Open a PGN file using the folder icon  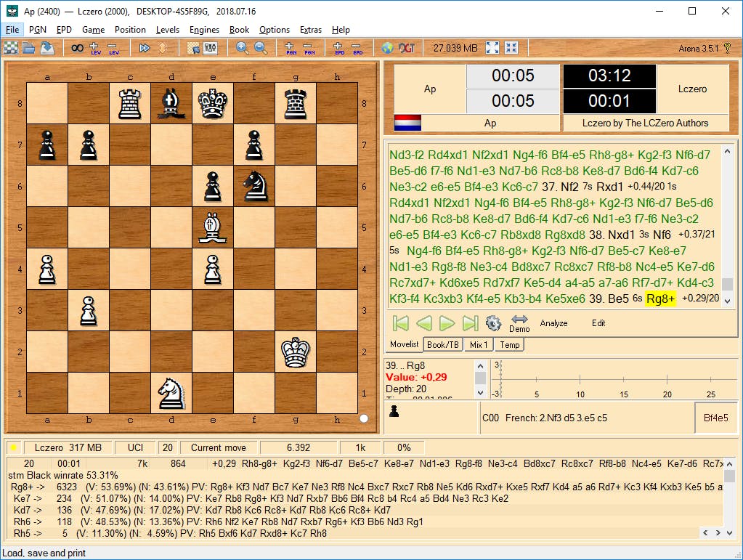(x=29, y=48)
